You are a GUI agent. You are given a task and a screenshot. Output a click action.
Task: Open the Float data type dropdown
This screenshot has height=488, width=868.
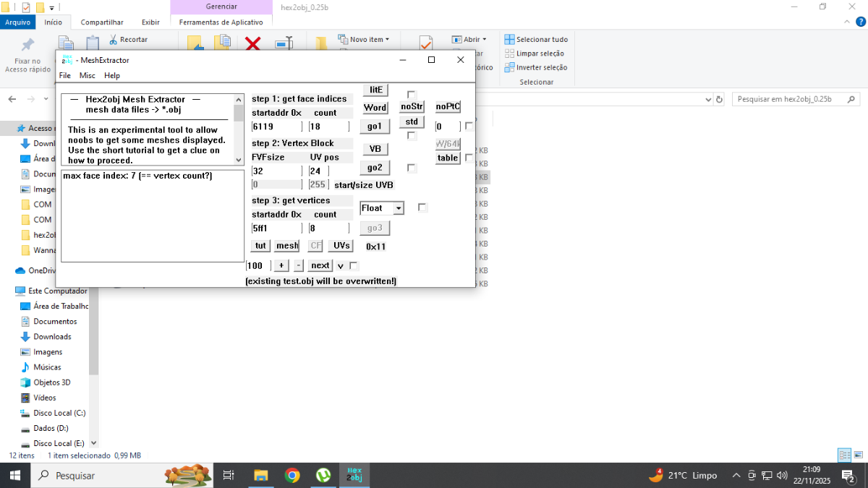[398, 208]
